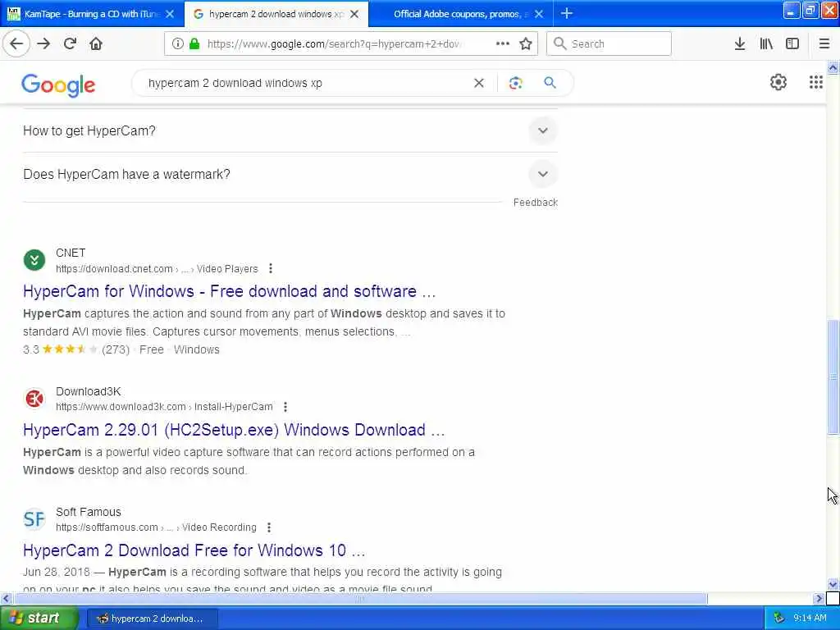Open a new tab with plus button
This screenshot has height=630, width=840.
pos(566,13)
